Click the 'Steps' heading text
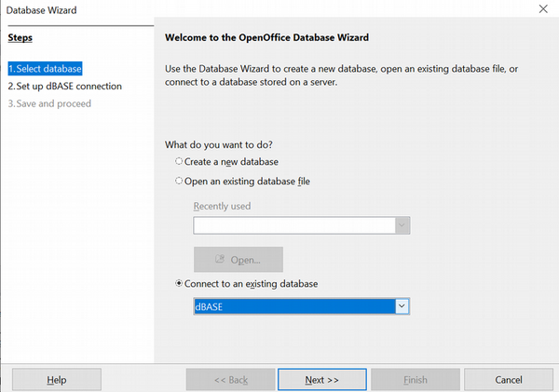This screenshot has height=392, width=559. coord(20,37)
